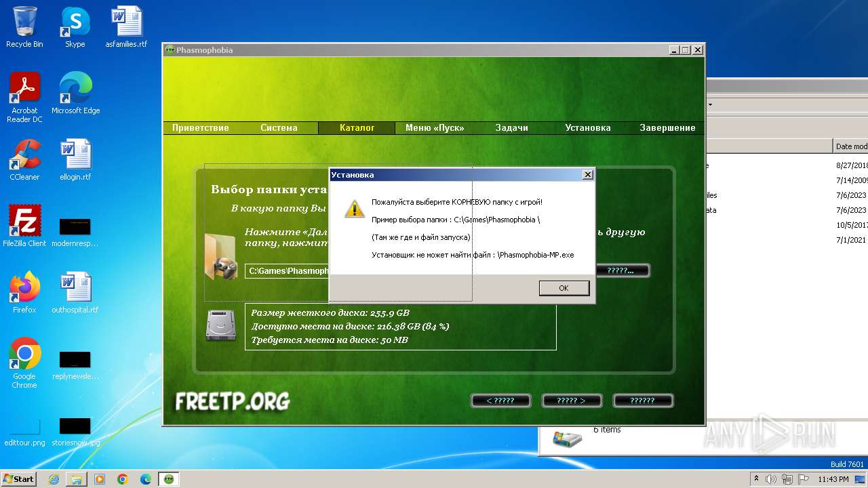The height and width of the screenshot is (488, 868).
Task: Open the Start menu
Action: (x=18, y=479)
